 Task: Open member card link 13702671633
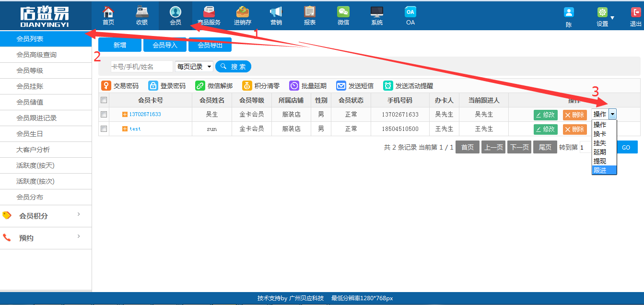145,115
